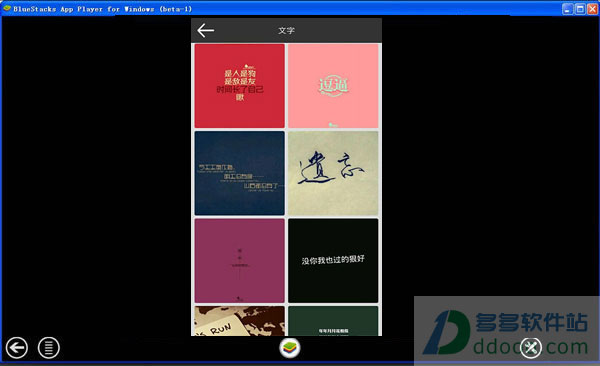Open the dark blue text wallpaper
600x366 pixels.
coord(240,173)
